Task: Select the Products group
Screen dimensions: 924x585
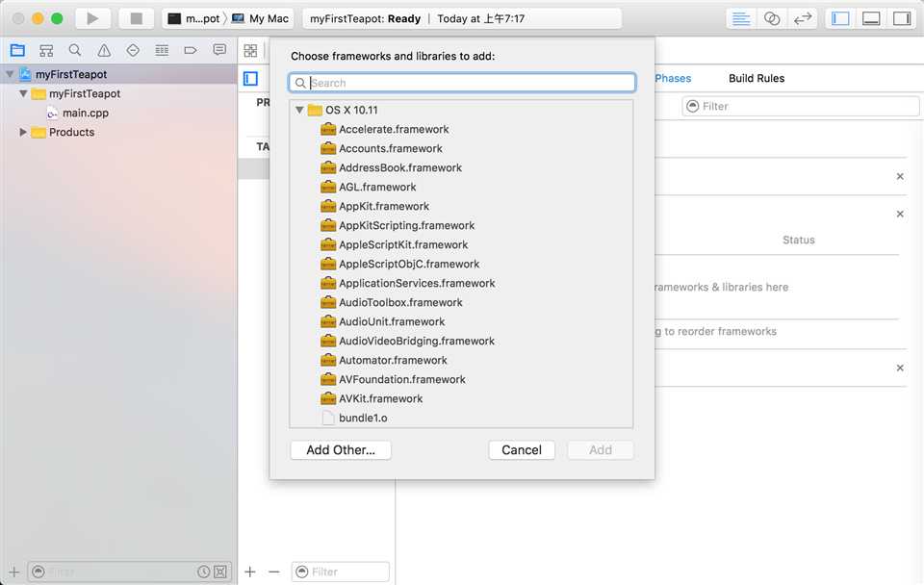Action: click(71, 132)
